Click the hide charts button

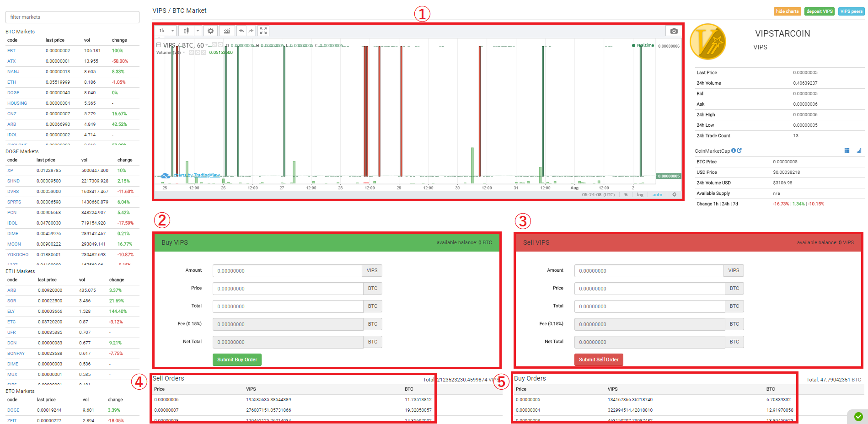787,11
